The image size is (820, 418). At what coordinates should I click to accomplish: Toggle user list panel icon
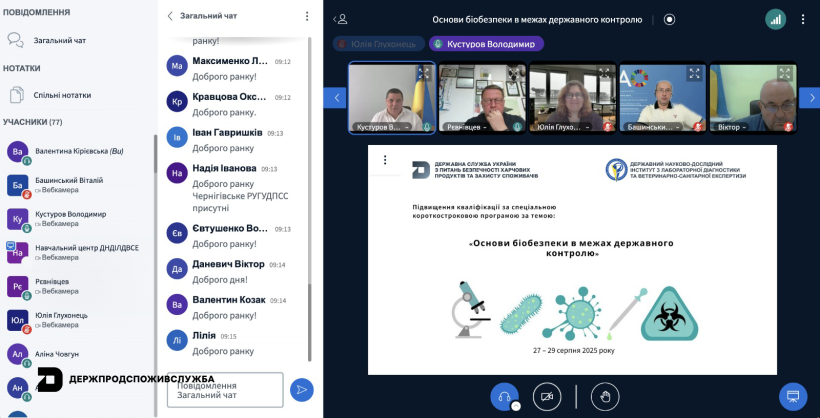coord(340,19)
